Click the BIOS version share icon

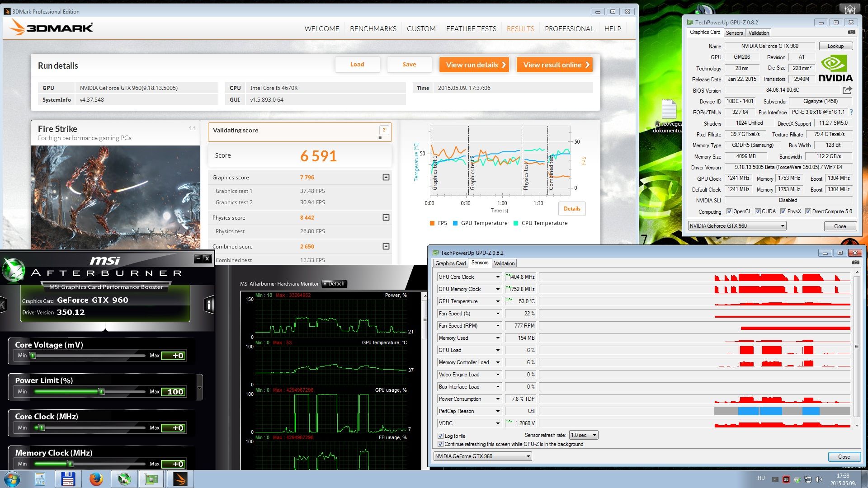click(x=847, y=90)
